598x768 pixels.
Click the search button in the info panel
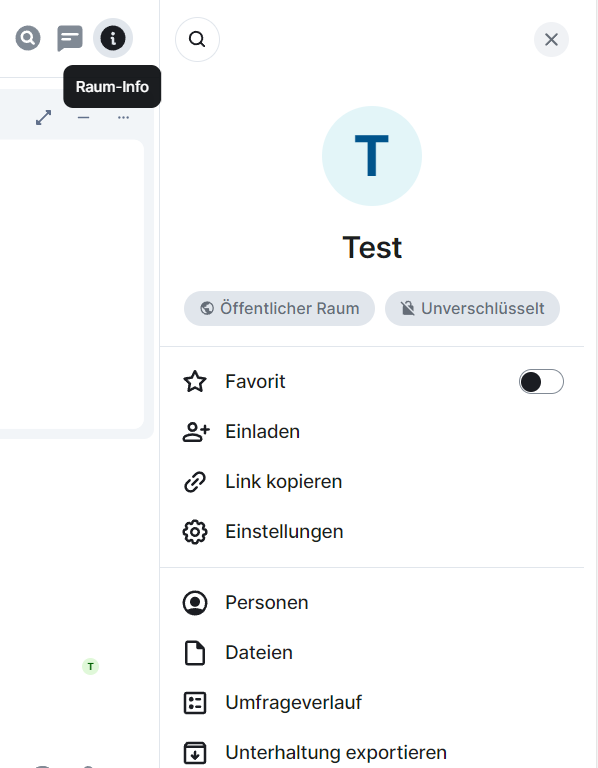pyautogui.click(x=197, y=39)
